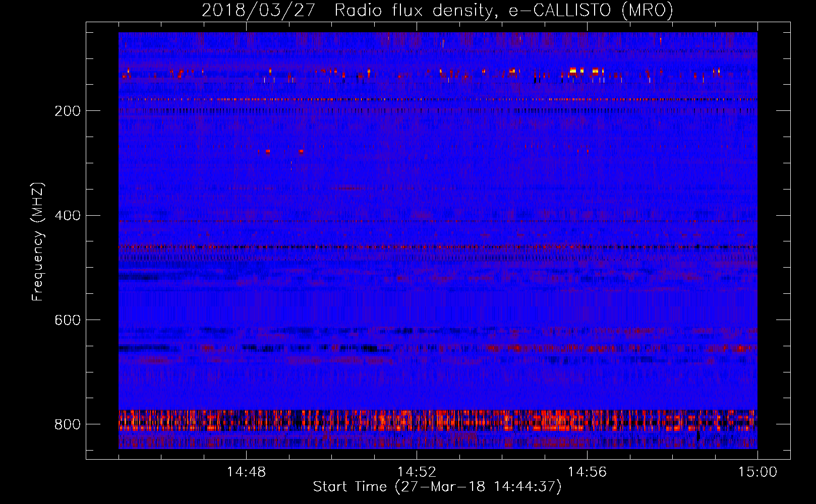This screenshot has height=504, width=816.
Task: Click the 14:48 time tick label
Action: 246,472
